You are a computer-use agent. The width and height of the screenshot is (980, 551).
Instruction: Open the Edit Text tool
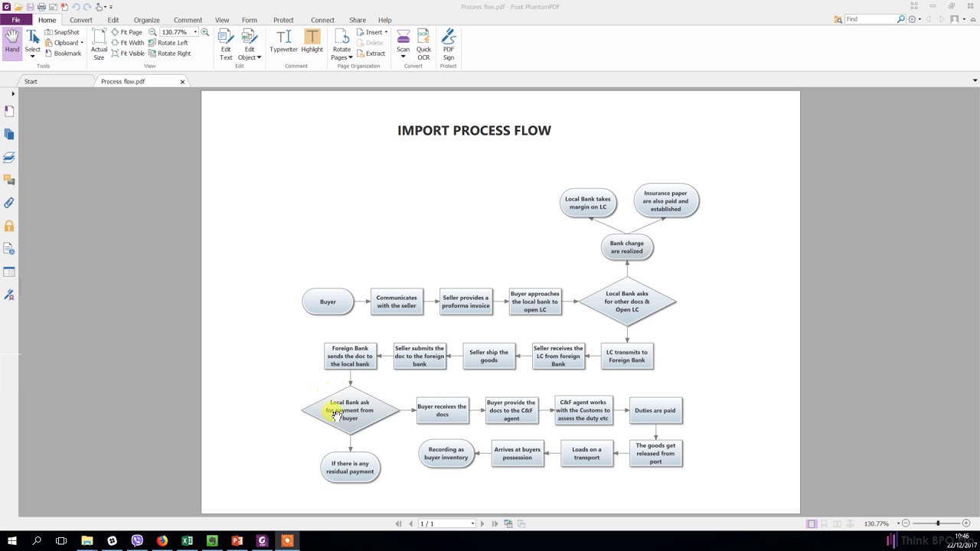[x=226, y=44]
